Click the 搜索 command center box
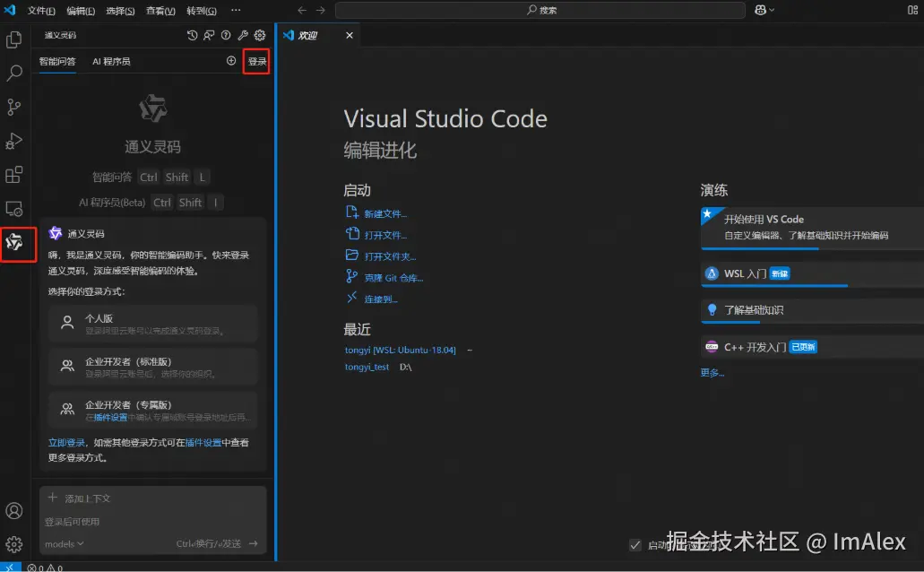924x572 pixels. (x=540, y=10)
